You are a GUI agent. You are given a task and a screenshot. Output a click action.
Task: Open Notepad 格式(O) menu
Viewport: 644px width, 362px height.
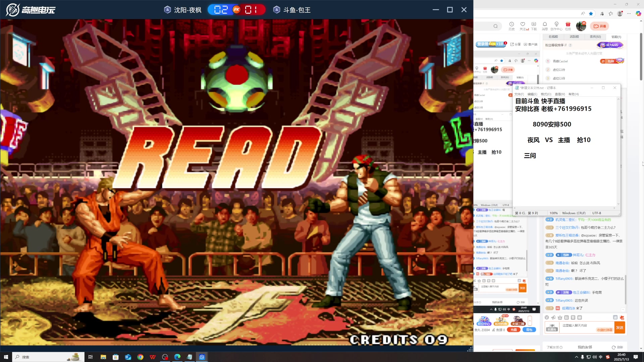(x=546, y=94)
